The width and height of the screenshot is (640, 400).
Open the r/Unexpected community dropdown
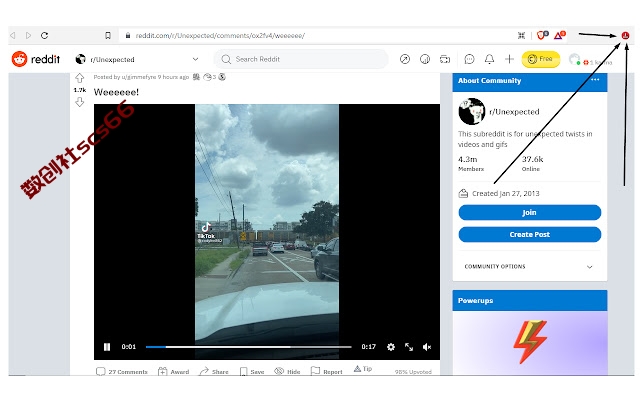tap(137, 59)
